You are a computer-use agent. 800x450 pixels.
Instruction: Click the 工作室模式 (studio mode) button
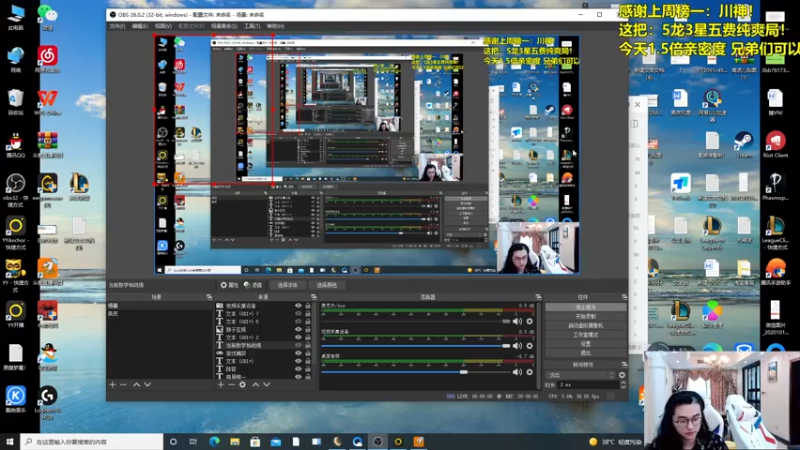(x=585, y=335)
